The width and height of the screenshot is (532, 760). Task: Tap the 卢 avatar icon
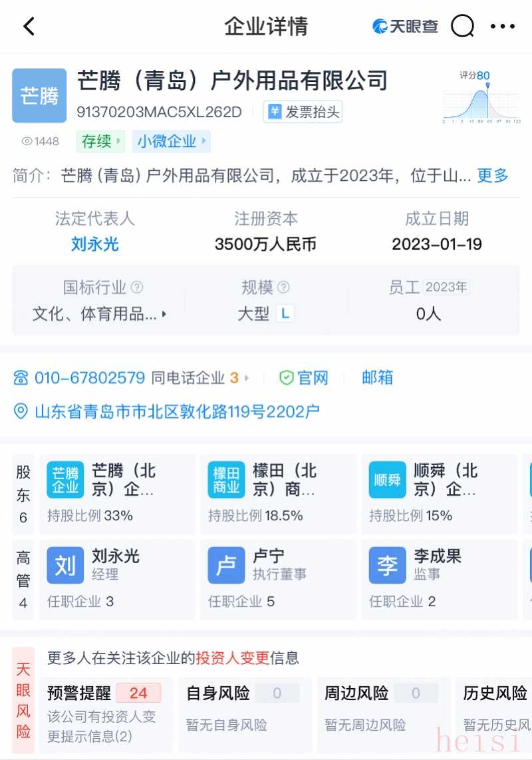click(x=226, y=565)
